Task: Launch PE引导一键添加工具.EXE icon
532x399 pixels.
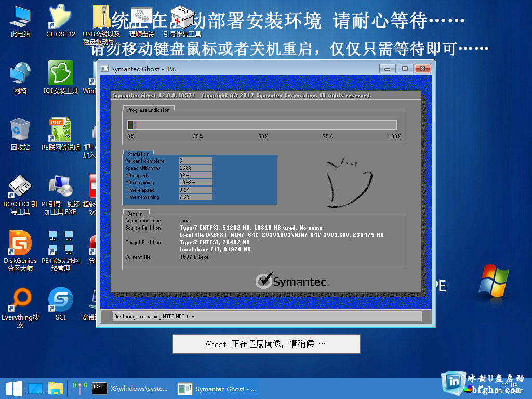Action: (60, 195)
